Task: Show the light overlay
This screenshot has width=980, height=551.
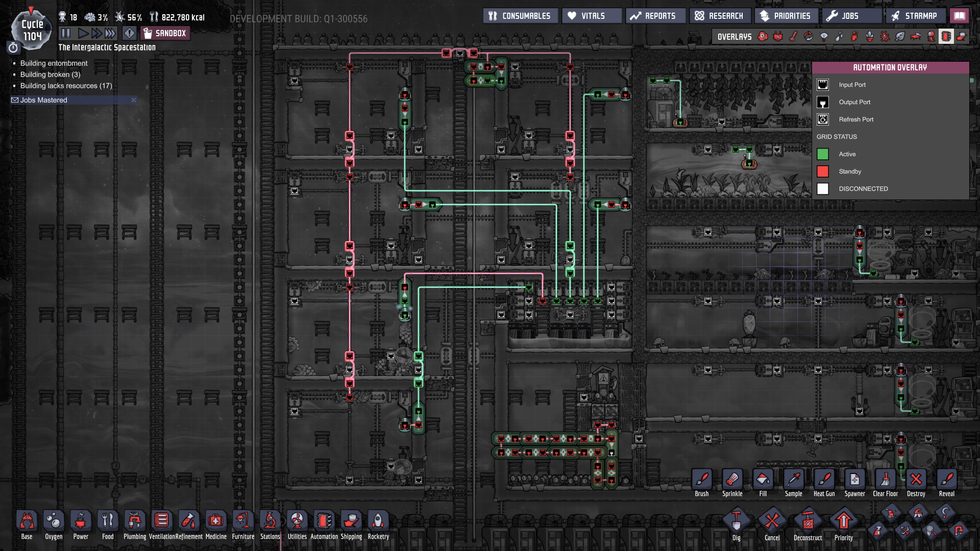Action: point(824,36)
